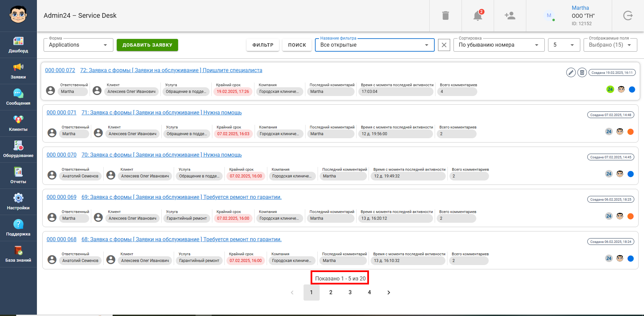
Task: Click the client avatar icon on ticket 068
Action: [111, 260]
